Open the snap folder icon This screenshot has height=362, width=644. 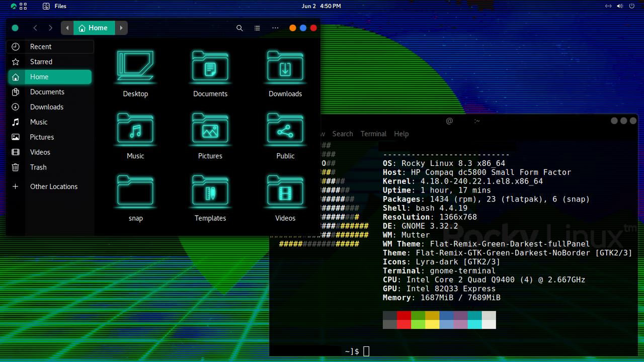(135, 191)
